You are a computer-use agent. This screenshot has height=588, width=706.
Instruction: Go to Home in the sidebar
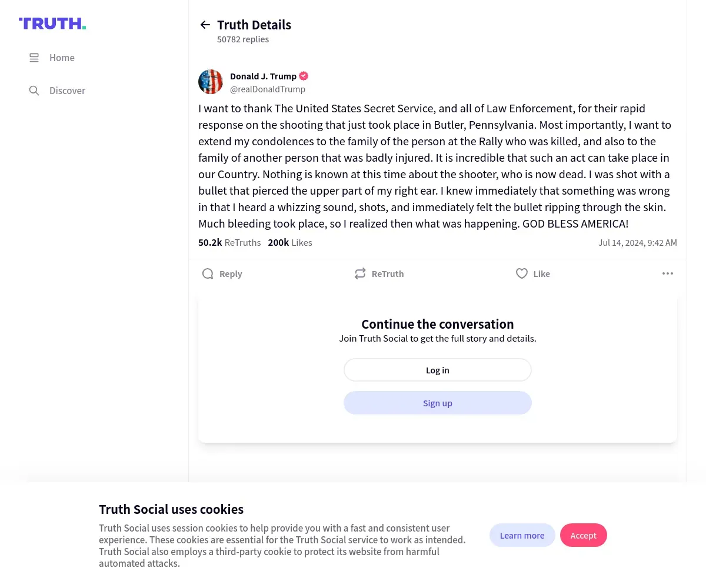(62, 58)
